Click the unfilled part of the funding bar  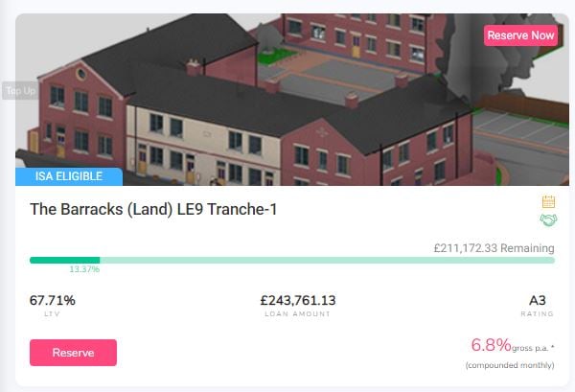click(327, 261)
